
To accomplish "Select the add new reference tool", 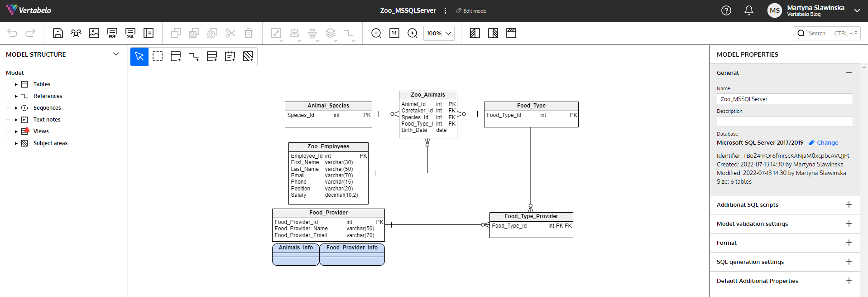I will click(x=194, y=56).
